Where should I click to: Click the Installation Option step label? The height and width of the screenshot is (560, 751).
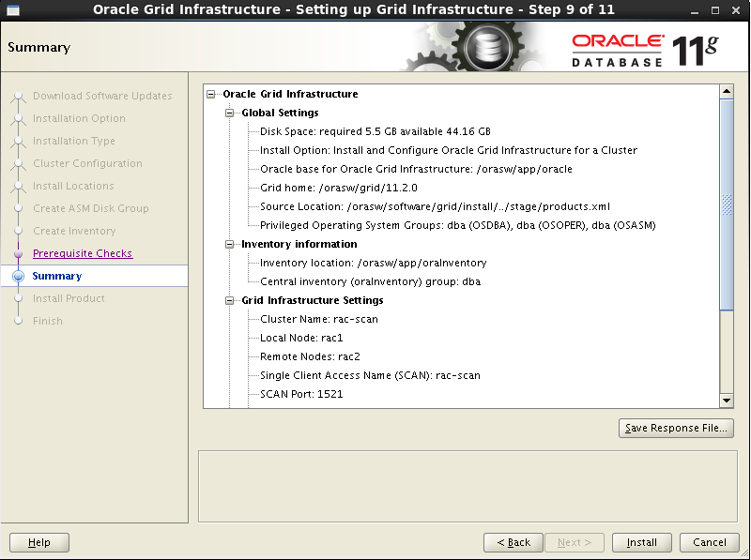79,118
